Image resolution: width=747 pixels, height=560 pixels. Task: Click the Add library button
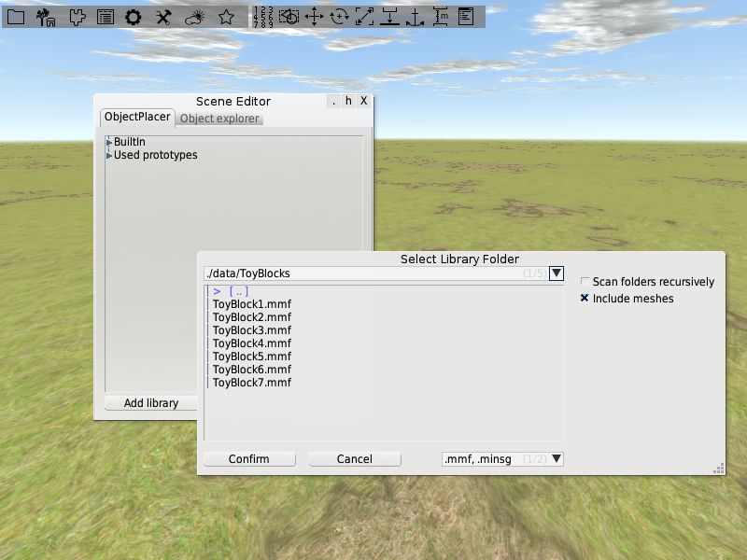point(150,402)
